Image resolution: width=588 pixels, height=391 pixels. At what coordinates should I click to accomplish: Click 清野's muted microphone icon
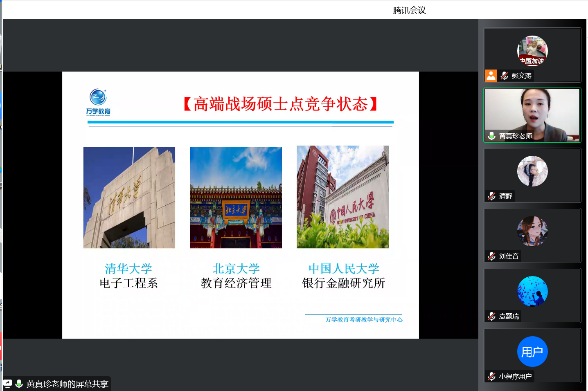(x=491, y=196)
